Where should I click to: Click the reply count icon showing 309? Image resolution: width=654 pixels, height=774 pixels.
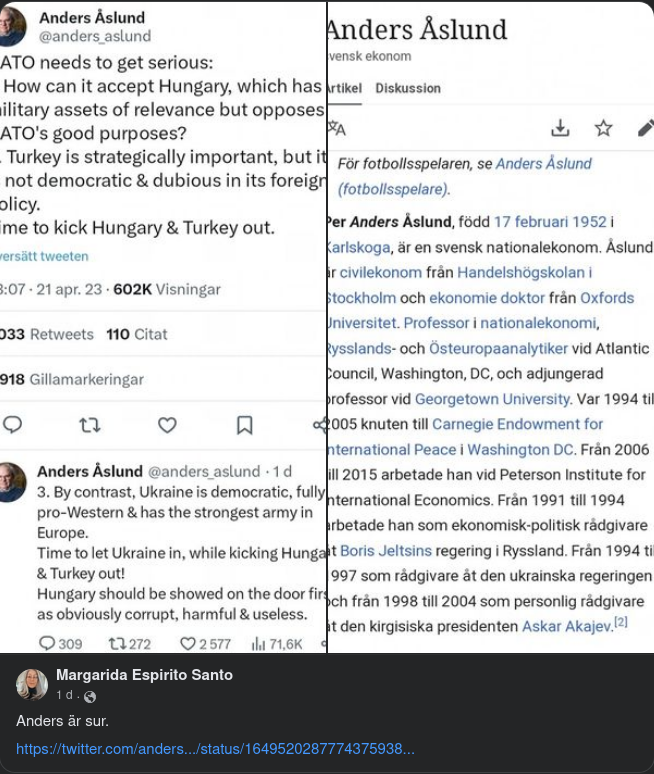coord(47,644)
